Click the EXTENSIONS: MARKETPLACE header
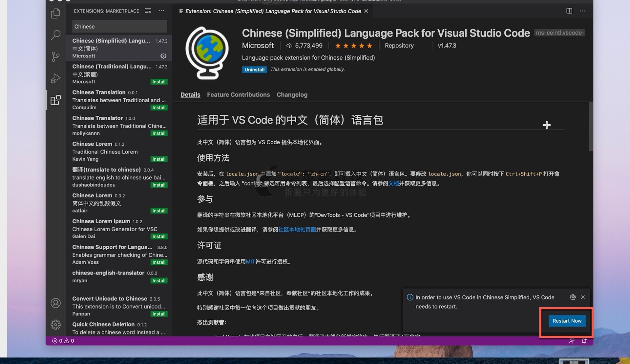Image resolution: width=630 pixels, height=364 pixels. pyautogui.click(x=106, y=11)
